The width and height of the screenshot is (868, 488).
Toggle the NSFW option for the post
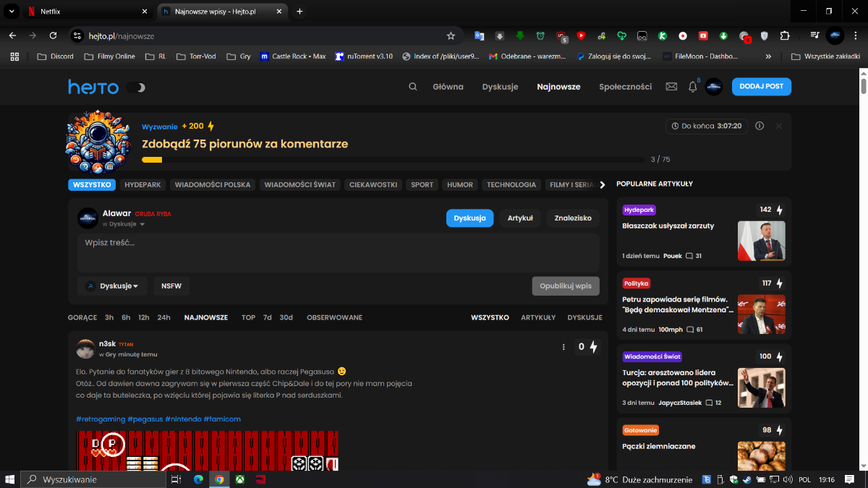point(171,286)
